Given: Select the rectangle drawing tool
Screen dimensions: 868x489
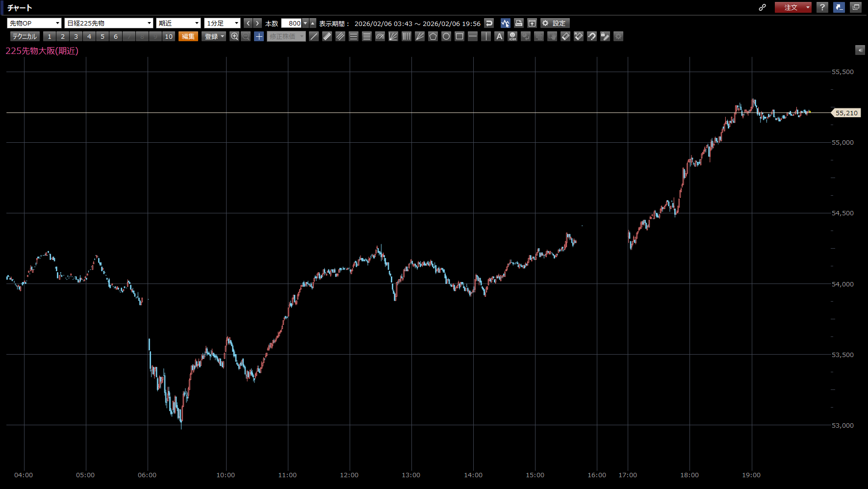Looking at the screenshot, I should pyautogui.click(x=460, y=36).
